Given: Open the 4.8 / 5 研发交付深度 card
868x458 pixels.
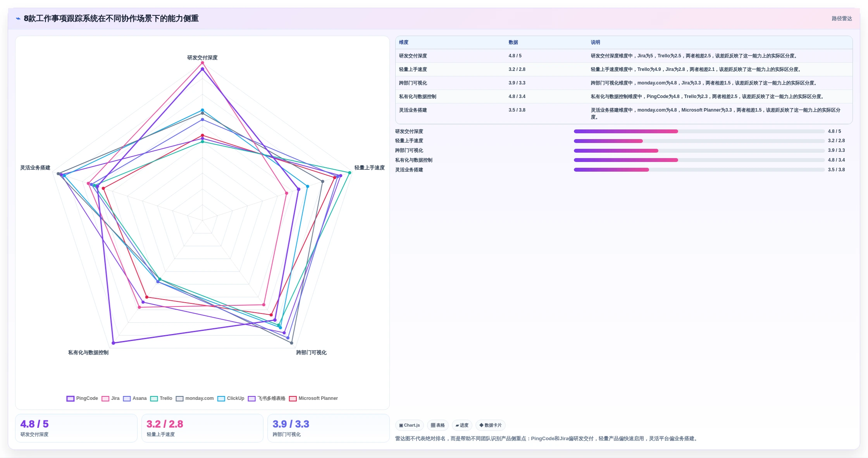Looking at the screenshot, I should [x=76, y=428].
